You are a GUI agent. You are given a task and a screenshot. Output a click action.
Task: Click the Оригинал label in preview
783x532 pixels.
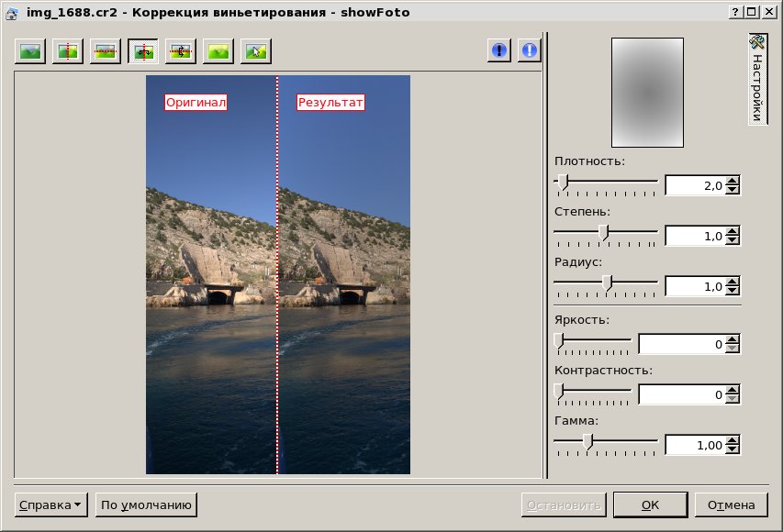pyautogui.click(x=196, y=103)
